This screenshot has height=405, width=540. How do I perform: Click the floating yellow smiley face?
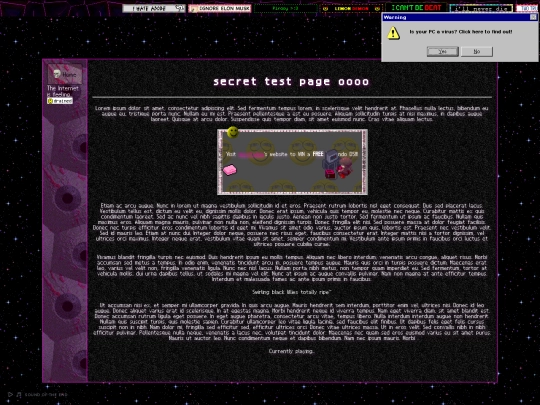click(233, 132)
